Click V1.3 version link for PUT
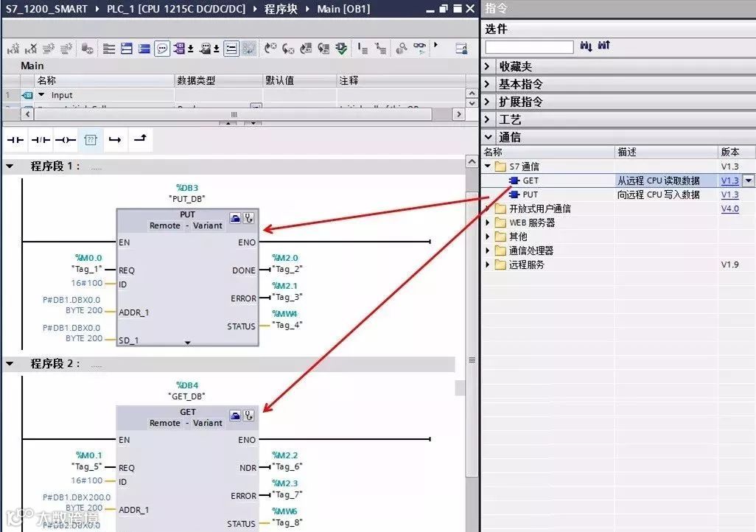The image size is (756, 532). point(730,195)
